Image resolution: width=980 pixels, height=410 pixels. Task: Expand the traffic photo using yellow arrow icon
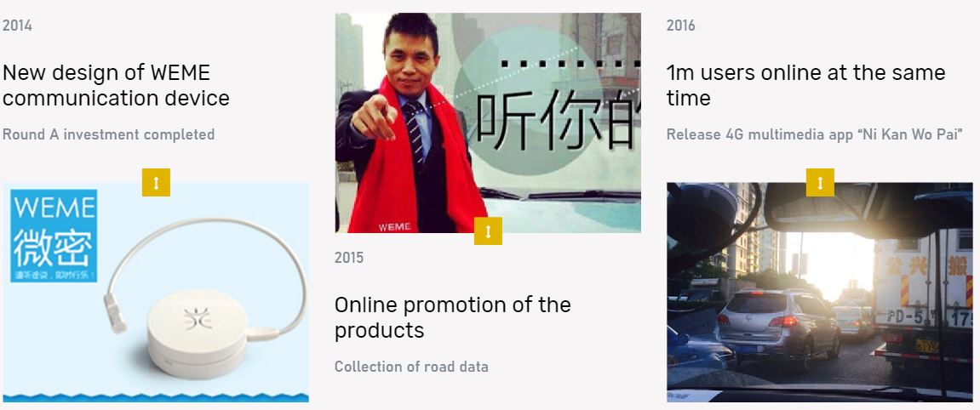(820, 182)
